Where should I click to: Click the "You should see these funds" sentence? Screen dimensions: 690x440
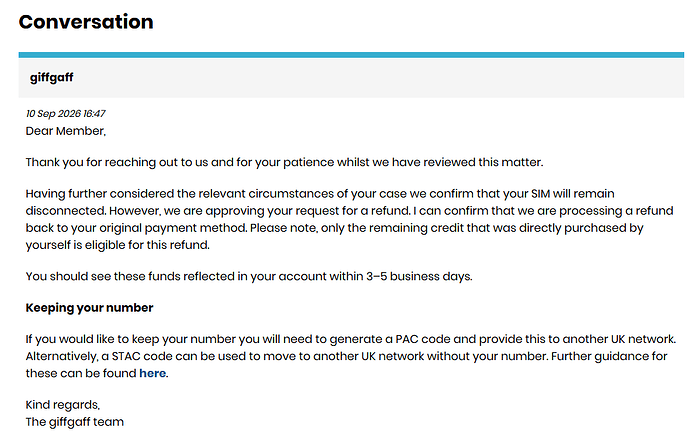point(249,276)
